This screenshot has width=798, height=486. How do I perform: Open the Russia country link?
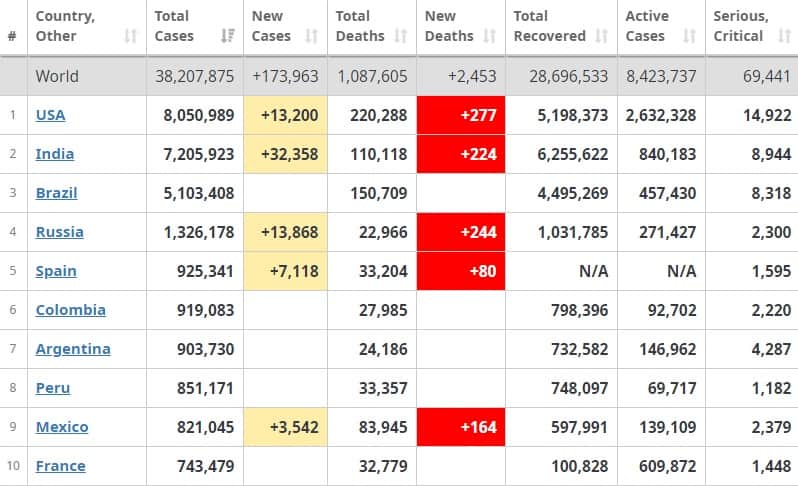60,232
